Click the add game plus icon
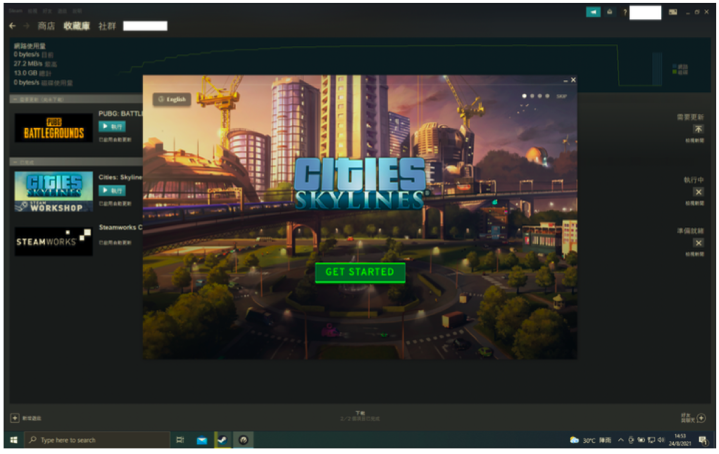The height and width of the screenshot is (454, 719). pos(15,418)
